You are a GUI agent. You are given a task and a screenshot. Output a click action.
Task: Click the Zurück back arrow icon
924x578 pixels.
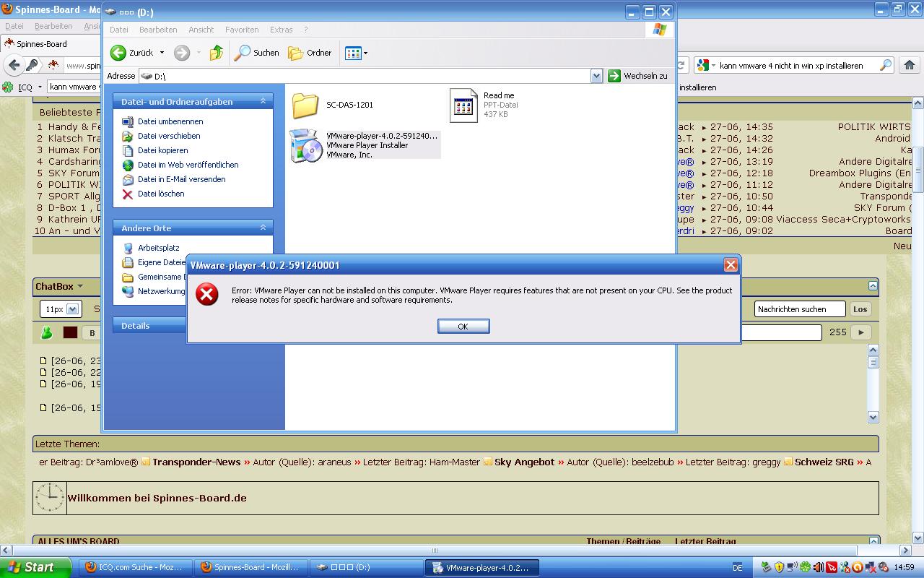[x=118, y=53]
